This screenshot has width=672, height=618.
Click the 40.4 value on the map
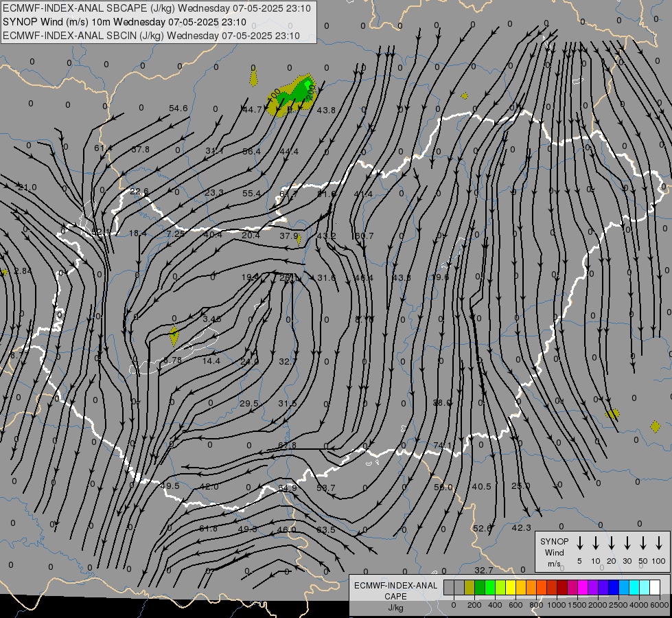point(213,235)
